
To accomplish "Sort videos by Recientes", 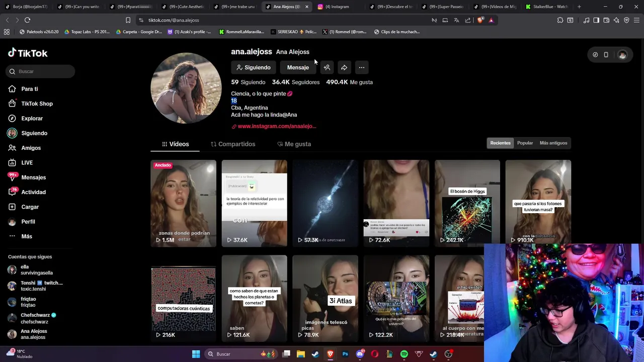I will pos(500,143).
